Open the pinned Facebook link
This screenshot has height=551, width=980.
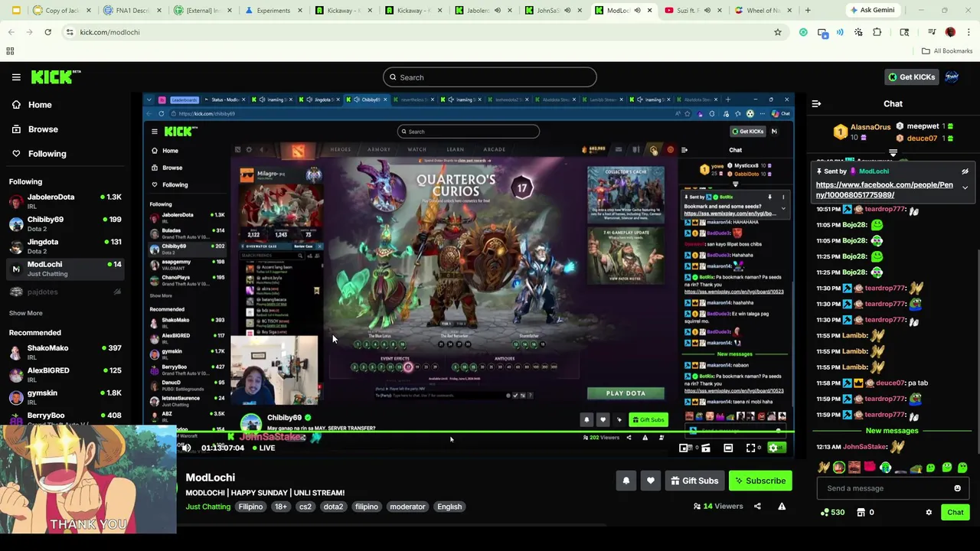(884, 190)
